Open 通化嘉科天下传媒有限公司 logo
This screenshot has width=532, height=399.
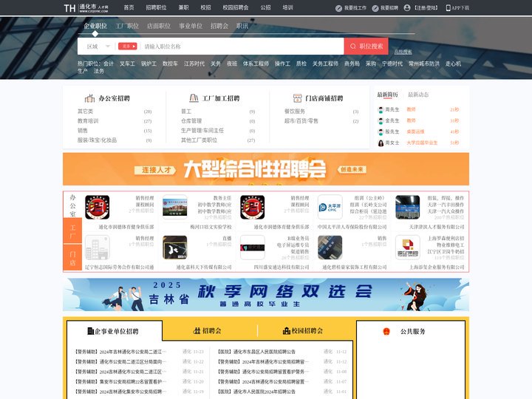pos(174,248)
